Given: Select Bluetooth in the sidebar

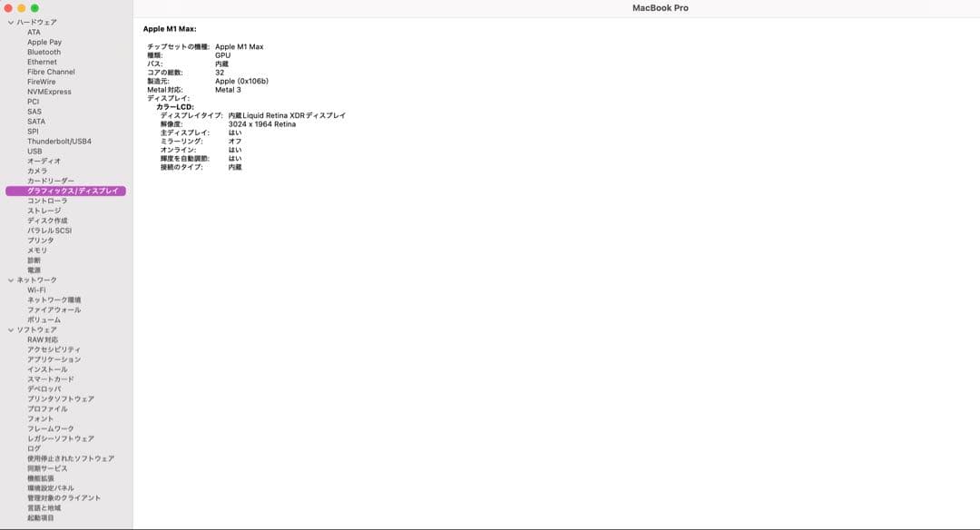Looking at the screenshot, I should click(x=44, y=52).
